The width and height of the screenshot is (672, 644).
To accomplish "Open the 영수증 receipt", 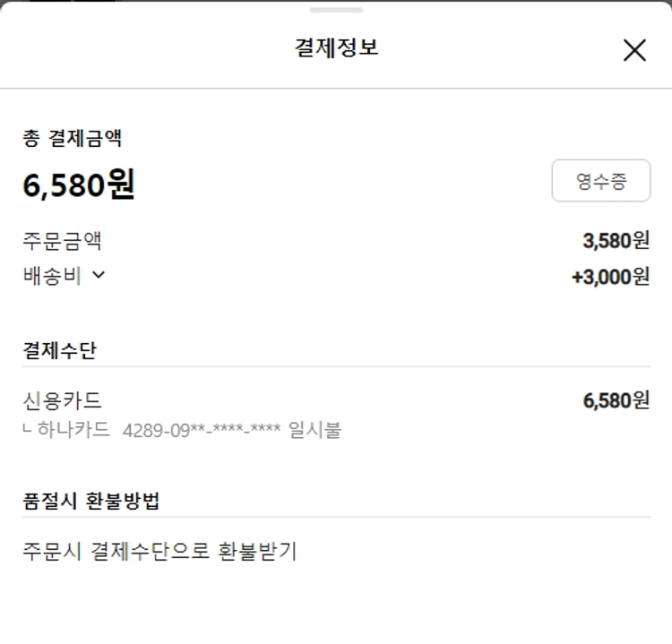I will [600, 182].
